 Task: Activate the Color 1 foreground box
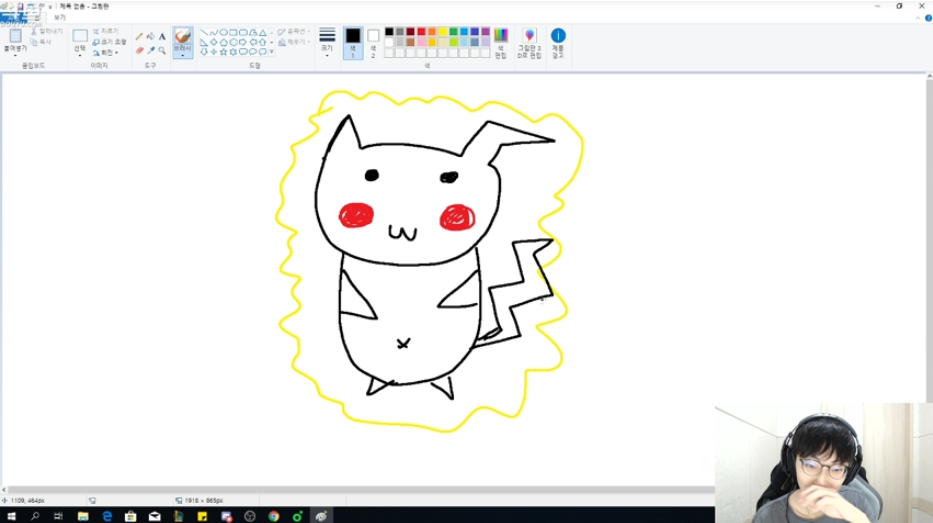pos(353,43)
